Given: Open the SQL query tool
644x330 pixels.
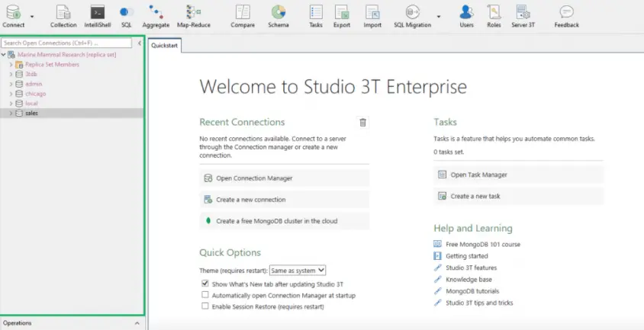Looking at the screenshot, I should (127, 16).
